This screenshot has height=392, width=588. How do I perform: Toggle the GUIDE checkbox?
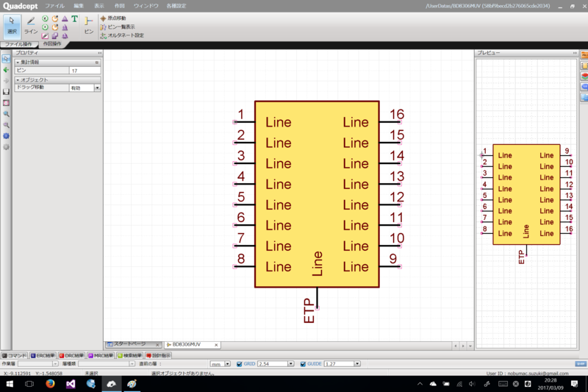pyautogui.click(x=303, y=364)
